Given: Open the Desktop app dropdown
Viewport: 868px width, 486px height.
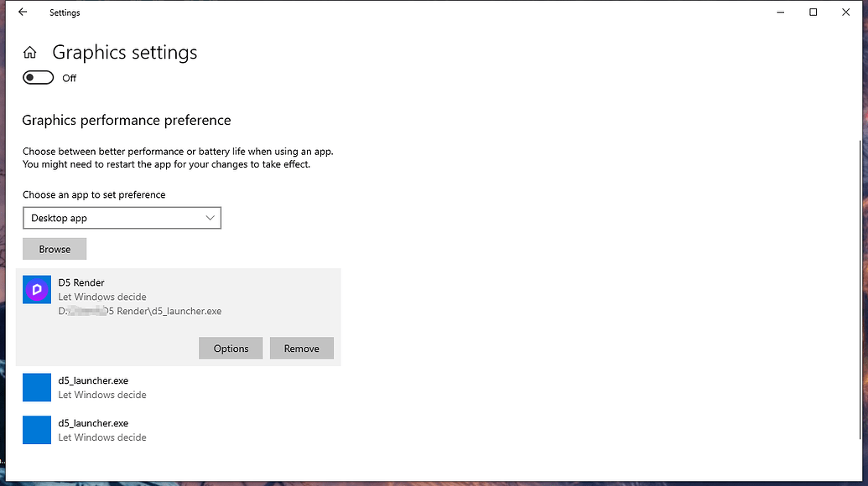Looking at the screenshot, I should (122, 218).
